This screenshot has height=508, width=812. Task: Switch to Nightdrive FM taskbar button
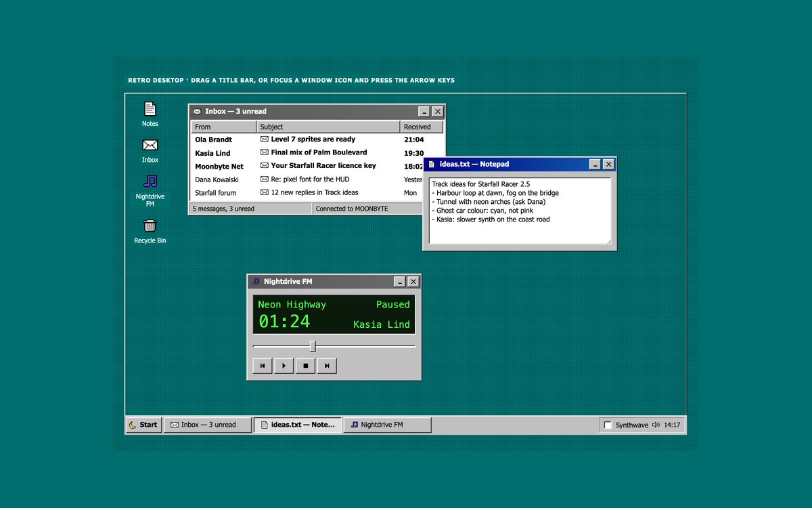pyautogui.click(x=388, y=425)
